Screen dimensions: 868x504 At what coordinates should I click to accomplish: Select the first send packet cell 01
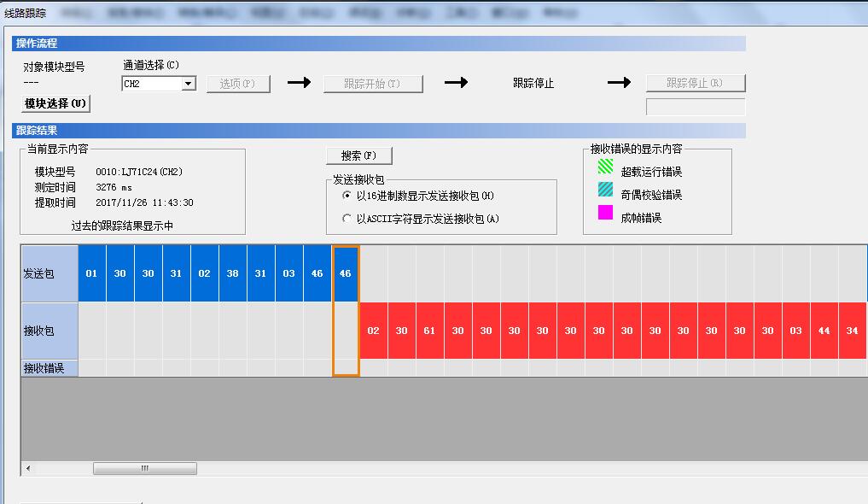[91, 273]
